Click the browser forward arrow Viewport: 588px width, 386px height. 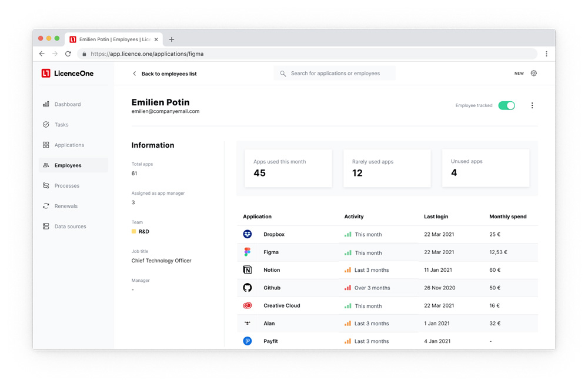55,54
